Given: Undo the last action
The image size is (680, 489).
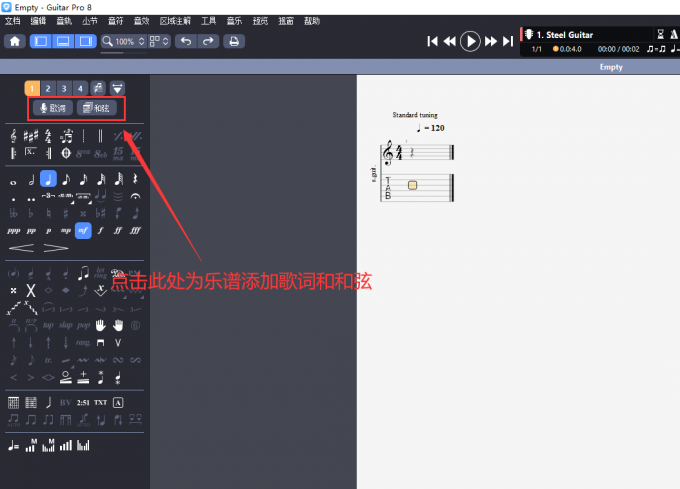Looking at the screenshot, I should tap(185, 41).
